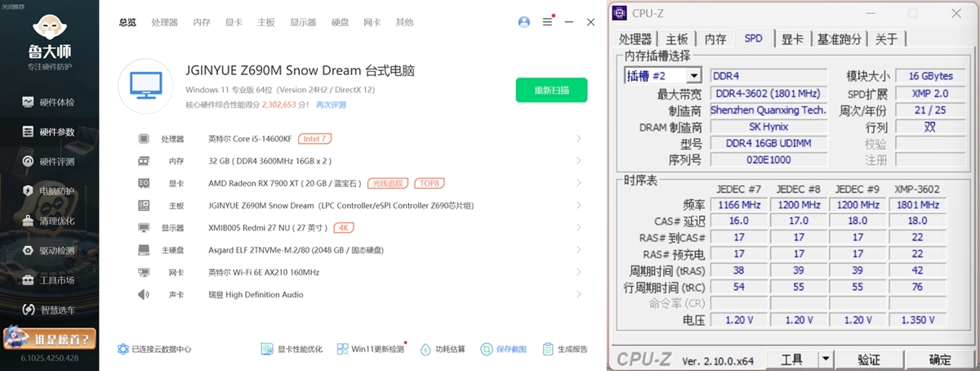Viewport: 980px width, 371px height.
Task: Switch to the 其他 tab
Action: (x=404, y=22)
